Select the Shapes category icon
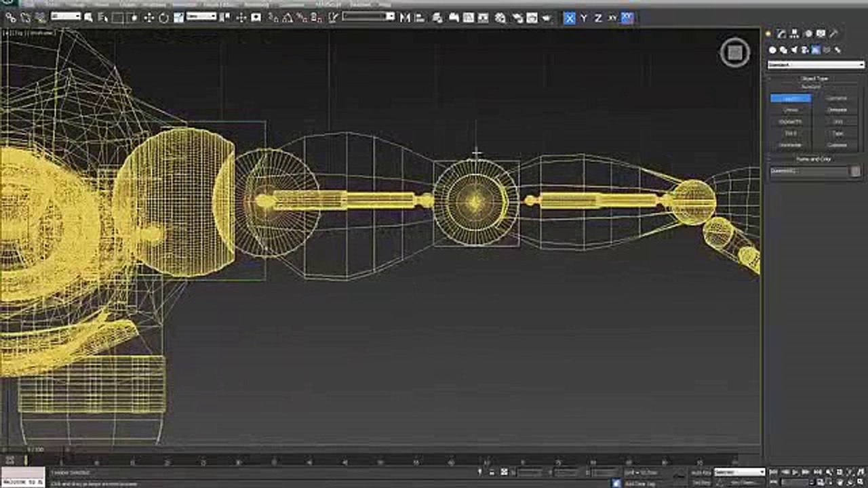 783,49
